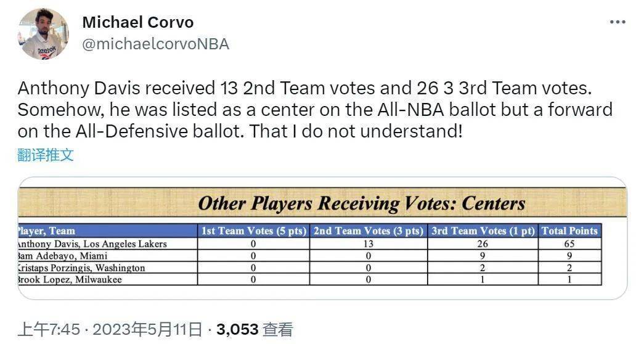Click the tweet text about Anthony Davis
The width and height of the screenshot is (644, 344).
pyautogui.click(x=315, y=110)
